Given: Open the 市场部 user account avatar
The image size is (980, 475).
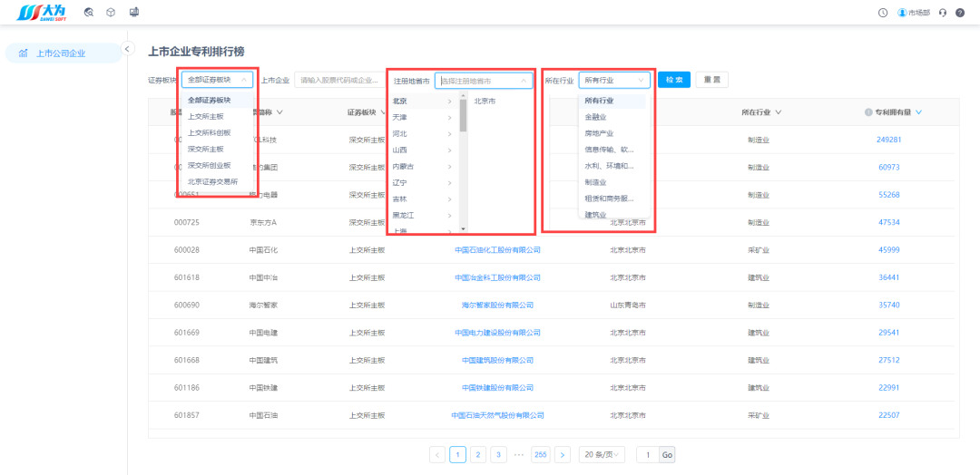Looking at the screenshot, I should click(x=902, y=13).
